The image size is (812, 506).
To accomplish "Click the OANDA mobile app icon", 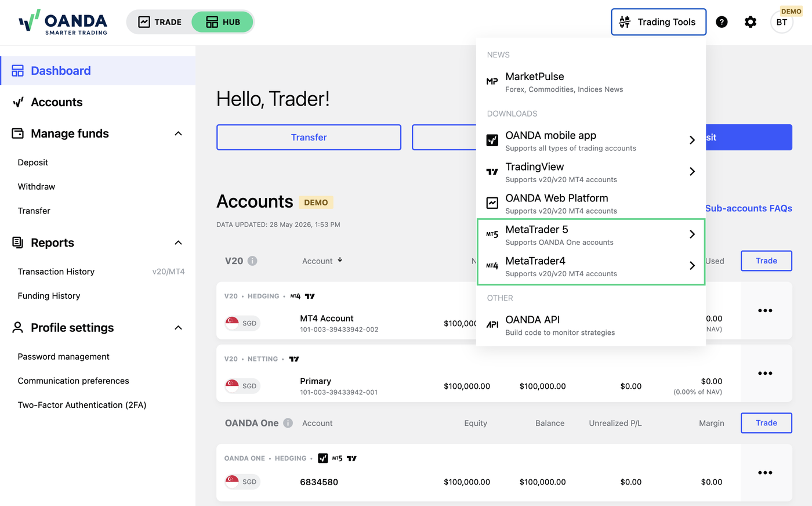I will click(x=492, y=140).
